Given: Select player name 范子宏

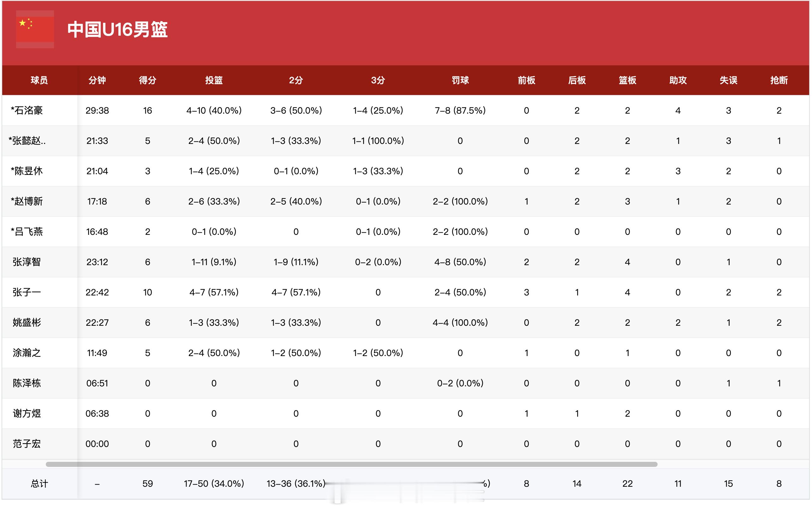Looking at the screenshot, I should [x=27, y=444].
